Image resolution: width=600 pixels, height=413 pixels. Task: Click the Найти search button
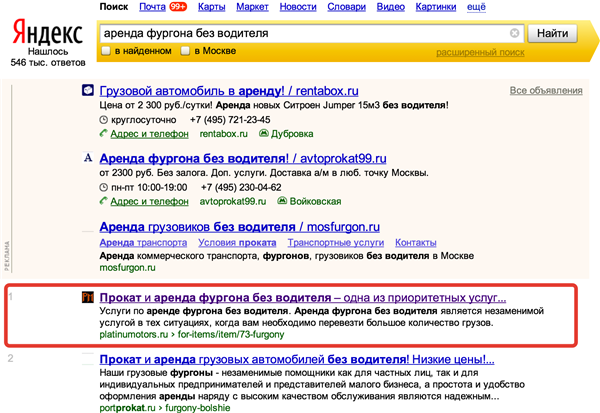pos(552,33)
